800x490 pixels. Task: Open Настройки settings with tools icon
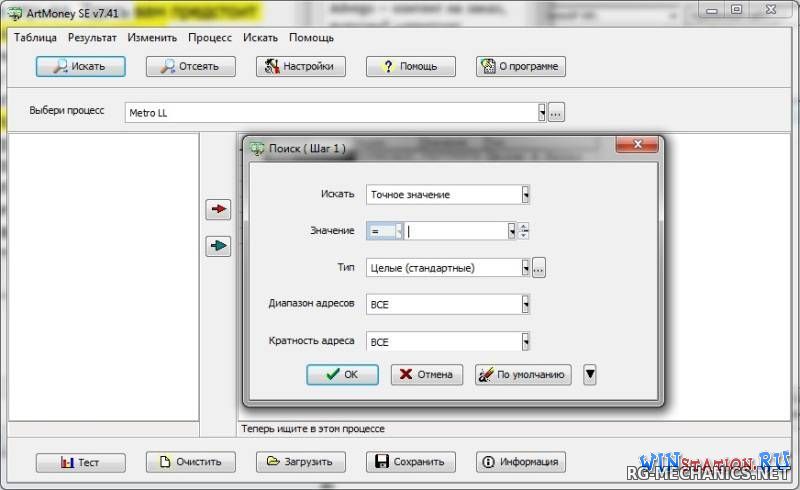[x=301, y=67]
